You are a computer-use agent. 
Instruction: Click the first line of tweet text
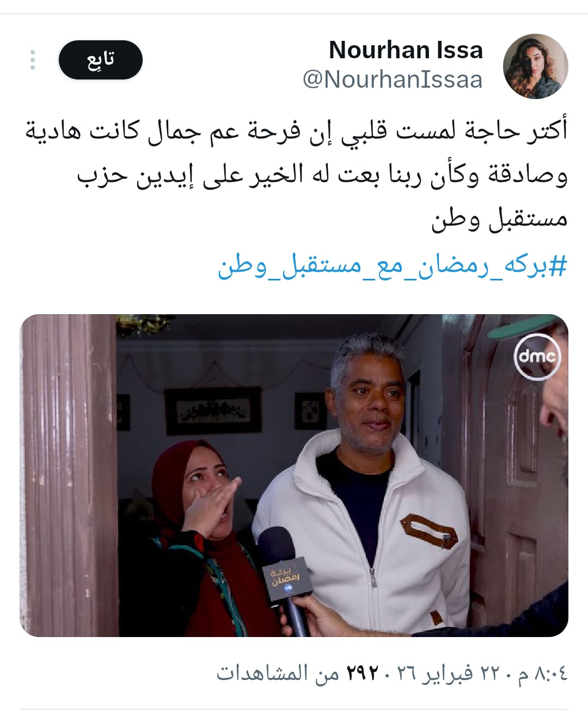297,131
